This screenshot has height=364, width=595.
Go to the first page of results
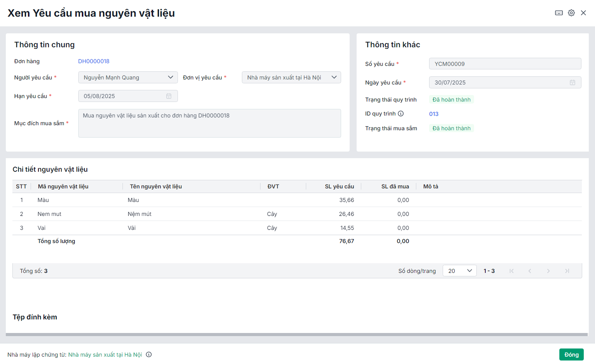[512, 271]
